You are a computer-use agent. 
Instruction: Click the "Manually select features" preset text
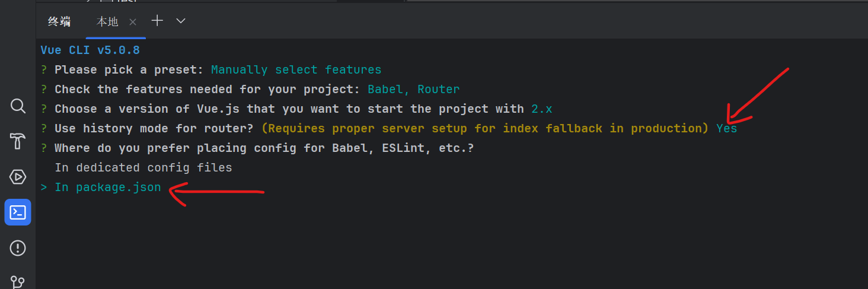pyautogui.click(x=296, y=70)
